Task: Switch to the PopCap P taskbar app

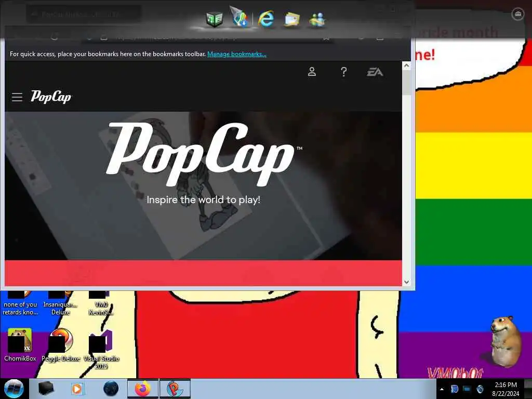Action: [x=175, y=389]
